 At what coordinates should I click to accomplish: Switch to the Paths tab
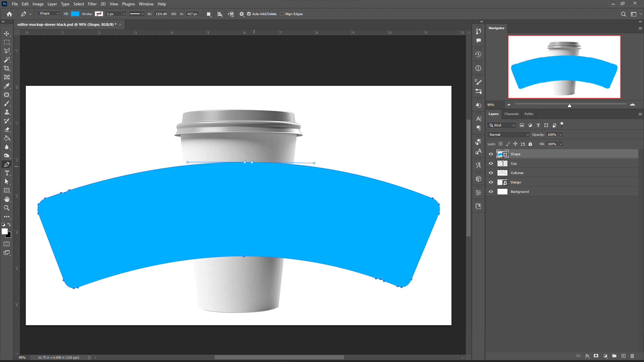coord(528,114)
